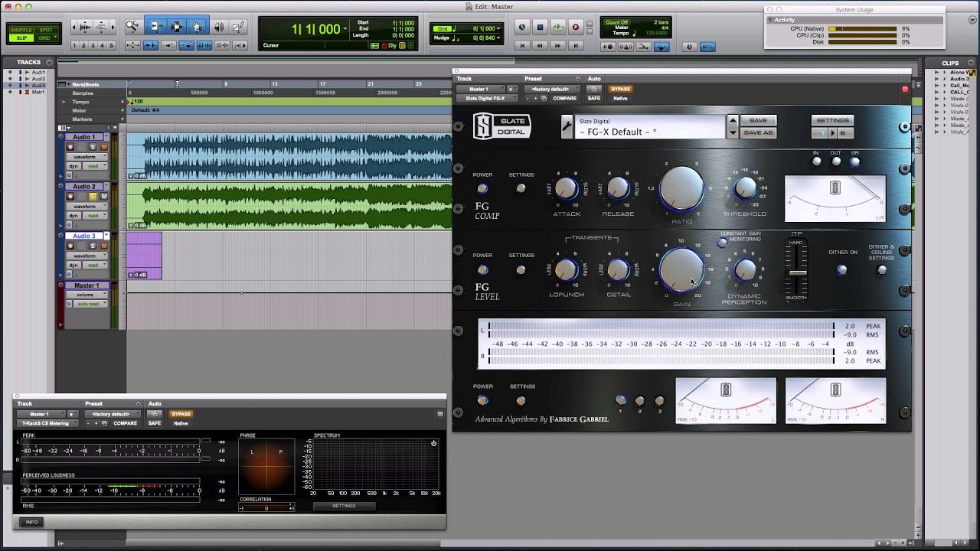Screen dimensions: 980x551
Task: Click Bypass in the Slate Digital FG-X window
Action: [x=620, y=89]
